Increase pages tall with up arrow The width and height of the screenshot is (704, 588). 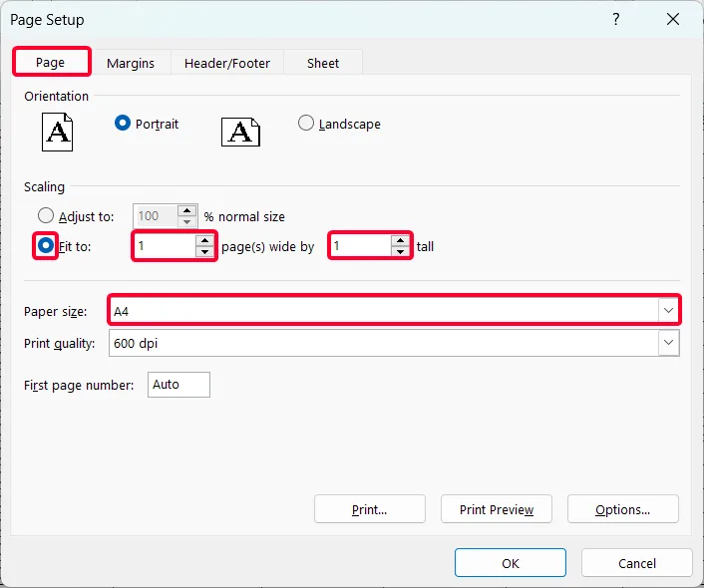[400, 240]
